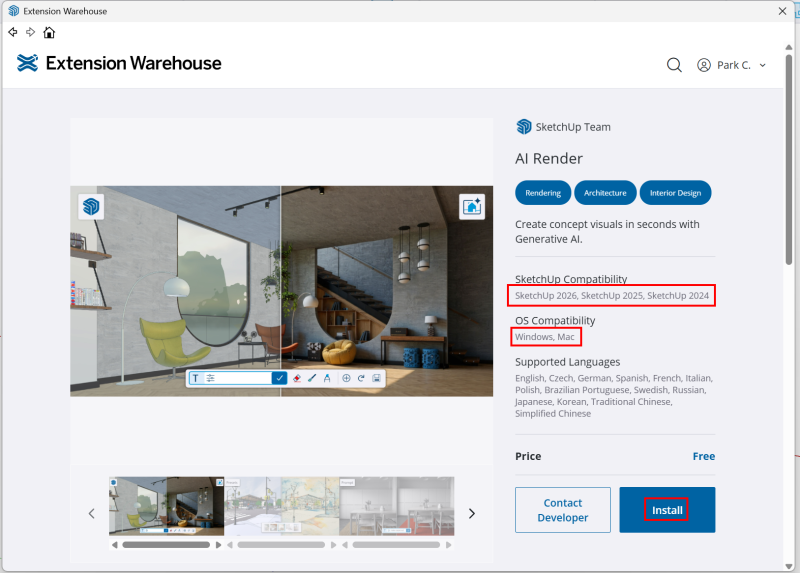Click the SketchUp Team developer icon
Viewport: 800px width, 573px height.
(523, 127)
